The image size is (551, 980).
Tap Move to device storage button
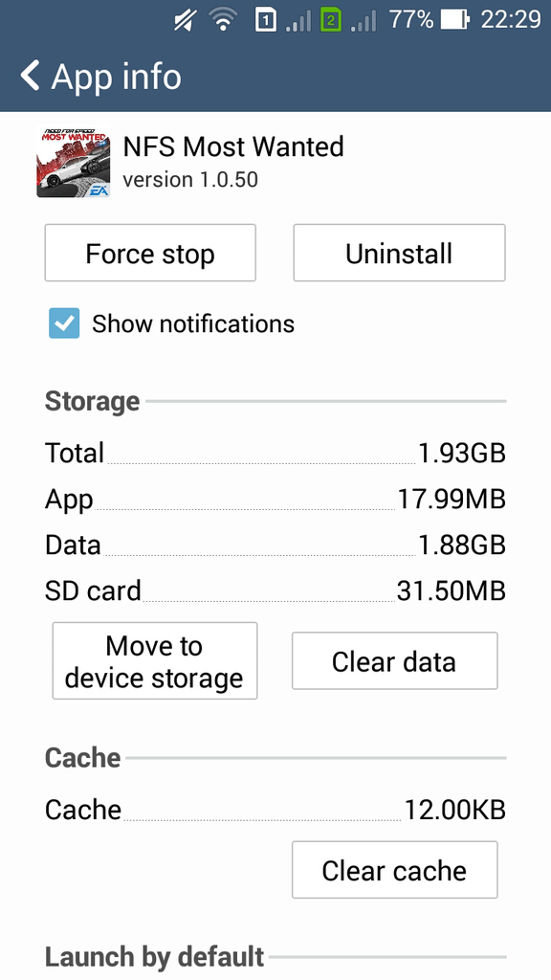pos(154,660)
